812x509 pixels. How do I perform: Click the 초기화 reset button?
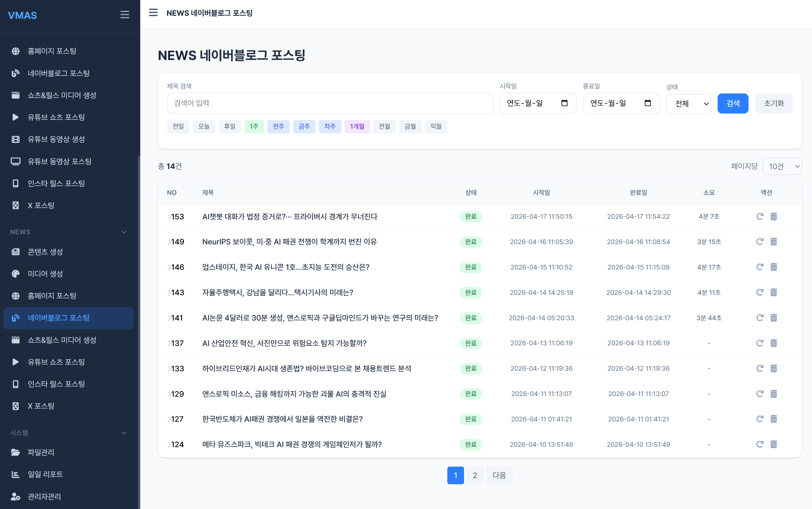tap(774, 103)
